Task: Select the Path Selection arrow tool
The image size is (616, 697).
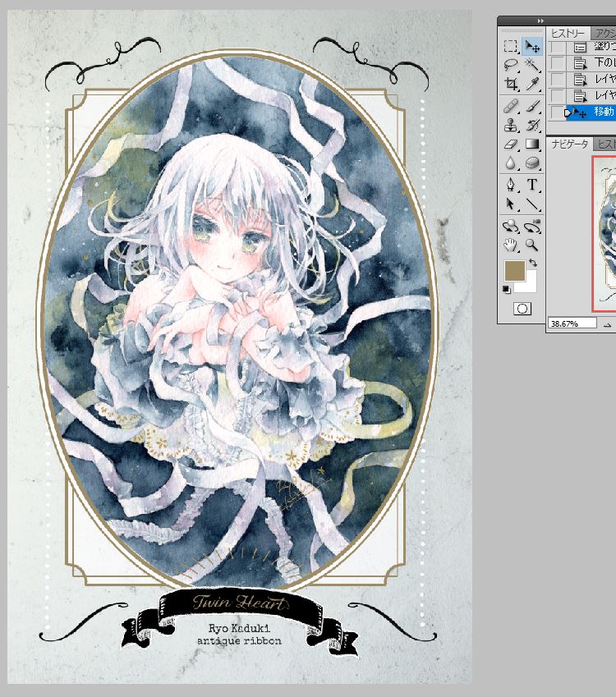Action: (x=511, y=204)
